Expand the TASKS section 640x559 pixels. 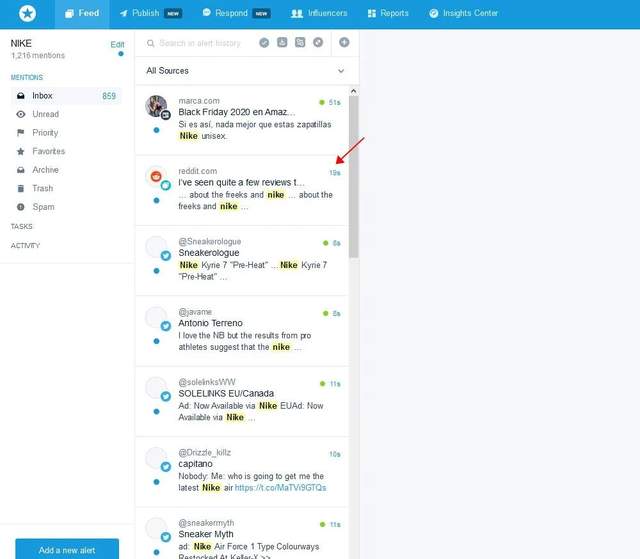click(22, 226)
